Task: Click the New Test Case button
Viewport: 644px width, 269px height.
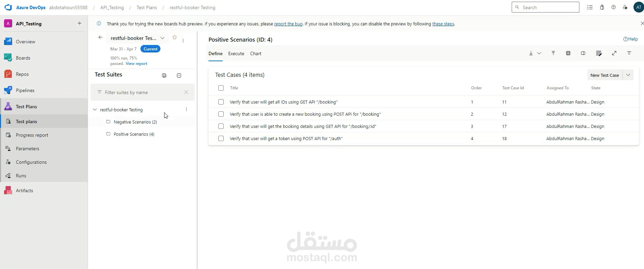Action: coord(604,75)
